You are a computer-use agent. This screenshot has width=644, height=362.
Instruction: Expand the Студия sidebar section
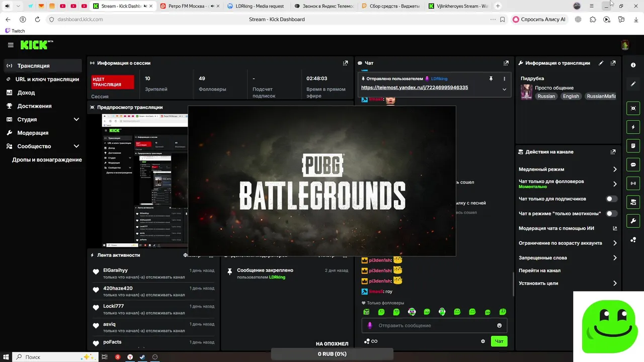pyautogui.click(x=76, y=120)
